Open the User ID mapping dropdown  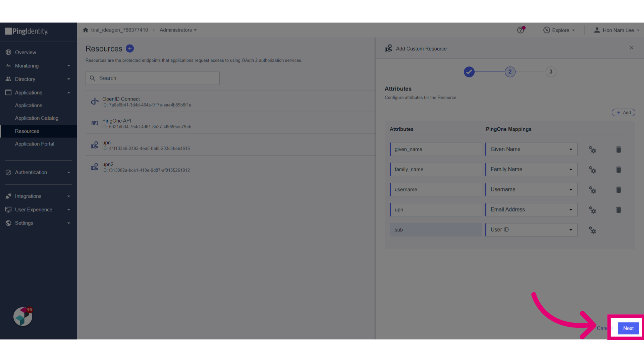(x=531, y=230)
